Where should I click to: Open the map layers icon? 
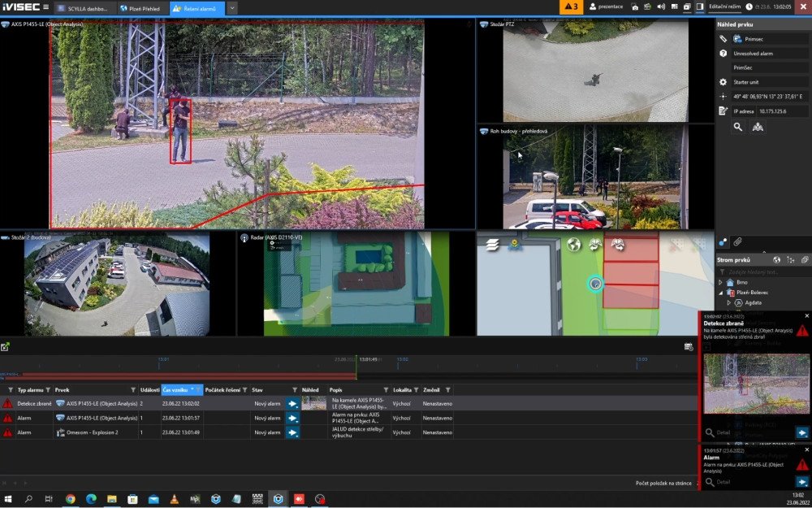[491, 244]
